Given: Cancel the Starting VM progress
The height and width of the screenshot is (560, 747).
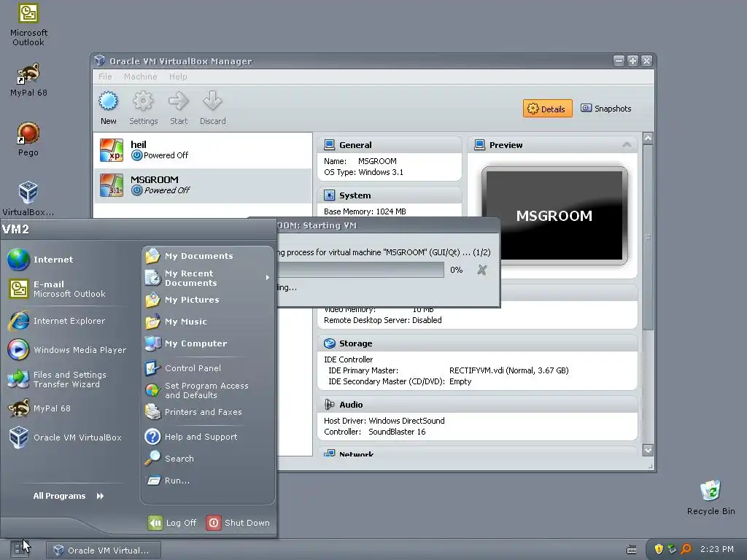Looking at the screenshot, I should point(482,270).
